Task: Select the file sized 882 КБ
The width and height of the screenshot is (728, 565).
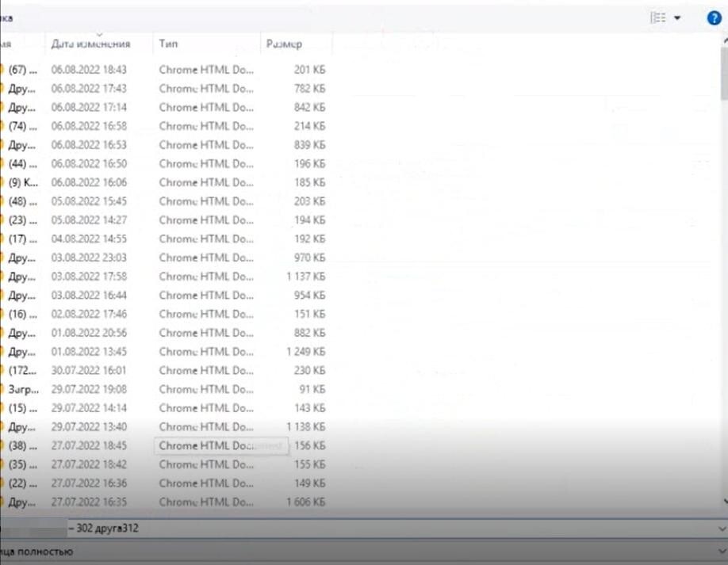Action: [310, 333]
